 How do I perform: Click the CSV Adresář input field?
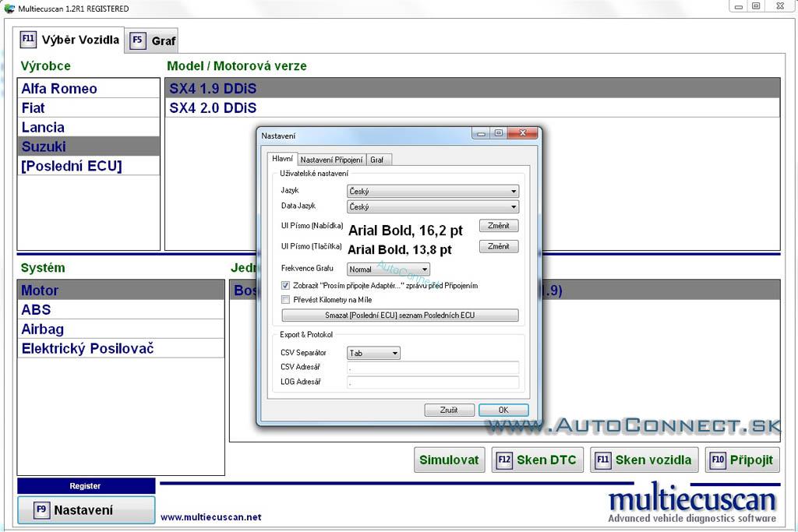(433, 367)
